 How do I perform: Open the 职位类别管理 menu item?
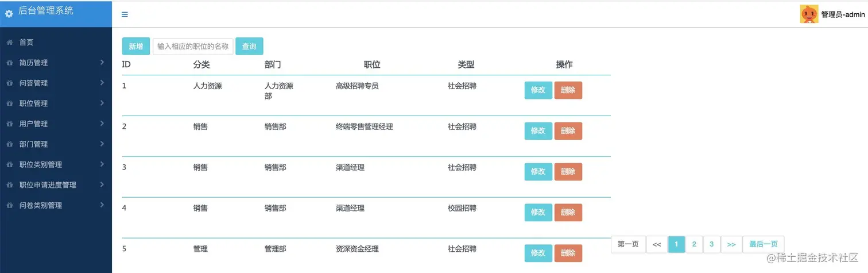[x=41, y=164]
